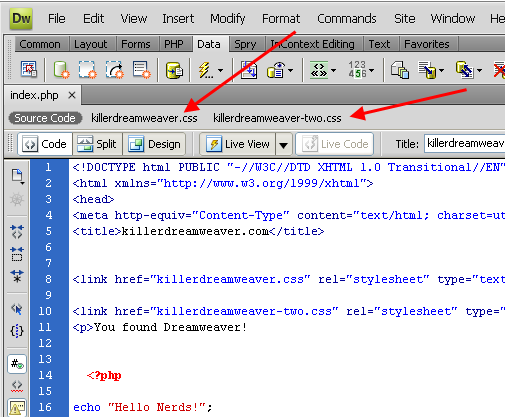This screenshot has height=417, width=505.
Task: Open the Site menu
Action: (x=405, y=19)
